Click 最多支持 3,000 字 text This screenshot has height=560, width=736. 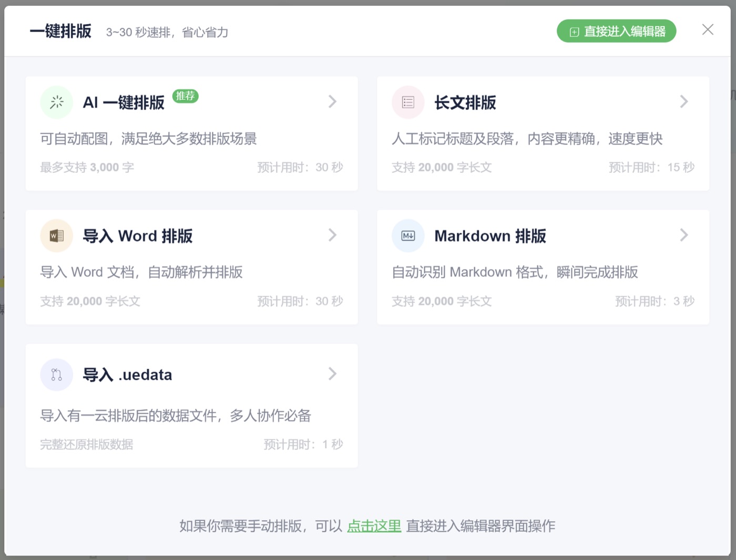tap(87, 167)
